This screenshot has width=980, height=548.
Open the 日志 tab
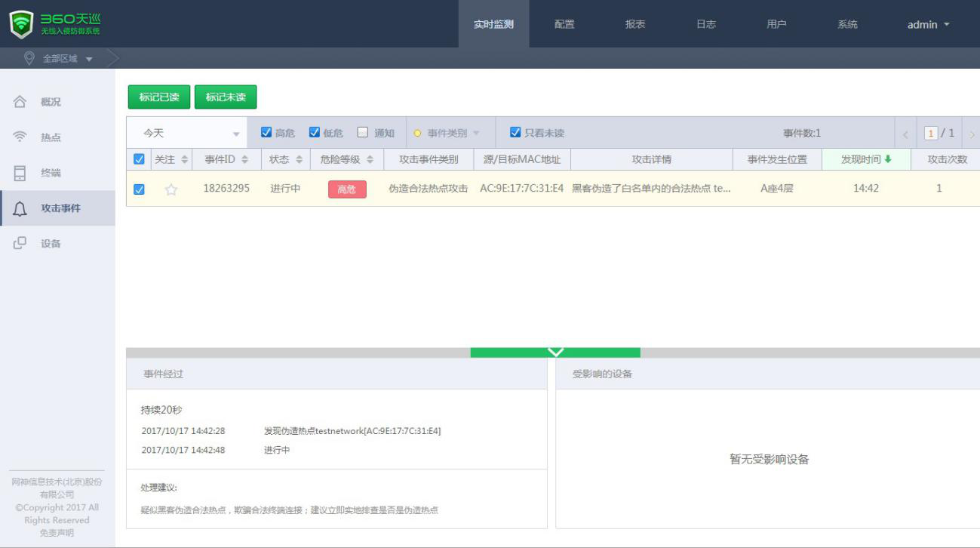706,24
